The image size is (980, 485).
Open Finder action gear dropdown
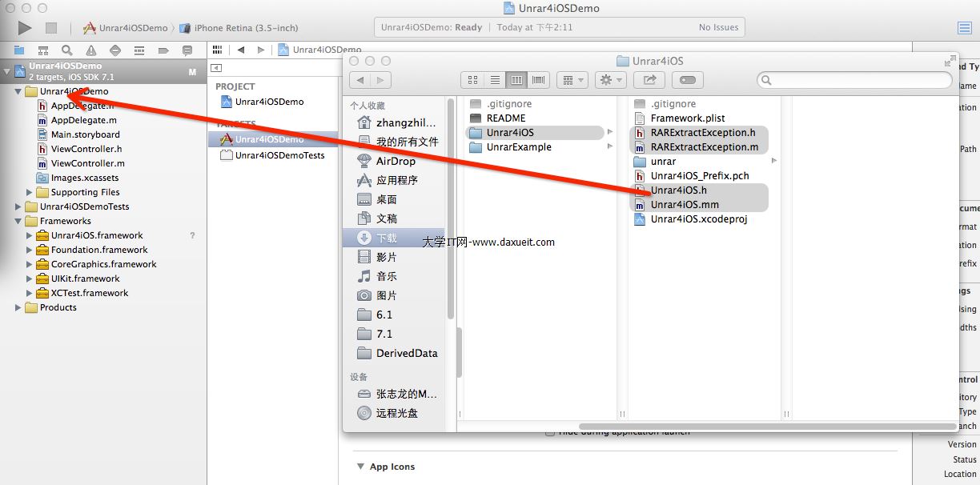click(x=611, y=79)
